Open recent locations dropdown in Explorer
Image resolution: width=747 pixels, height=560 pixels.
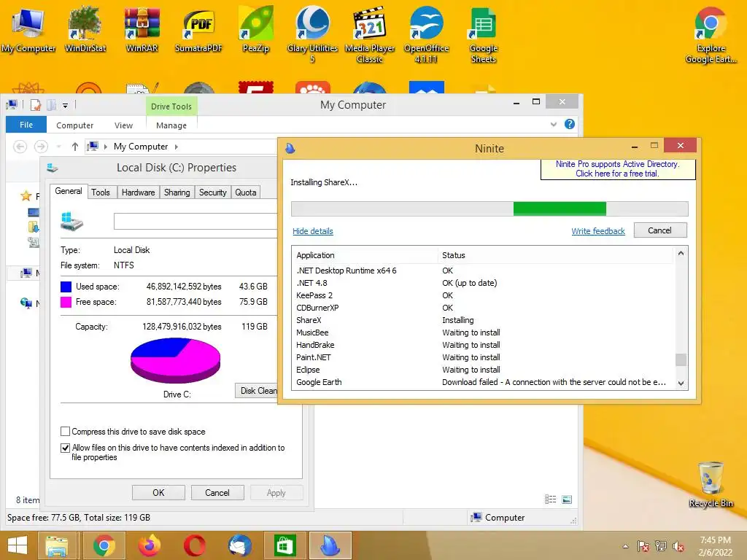tap(58, 147)
